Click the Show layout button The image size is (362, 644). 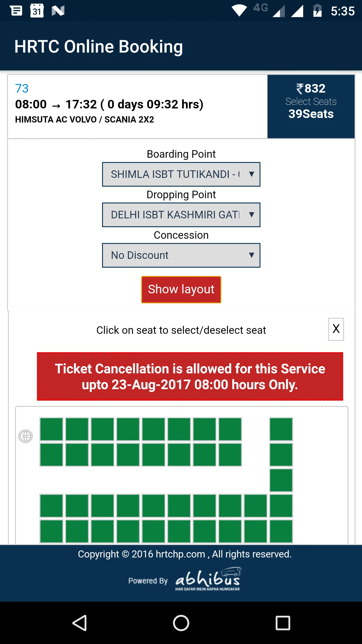point(181,290)
